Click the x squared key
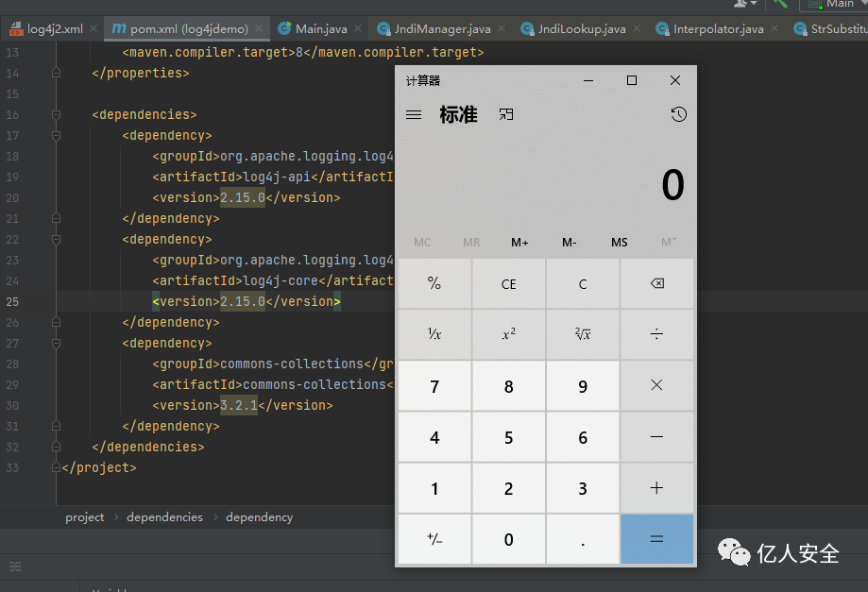868x592 pixels. 509,334
